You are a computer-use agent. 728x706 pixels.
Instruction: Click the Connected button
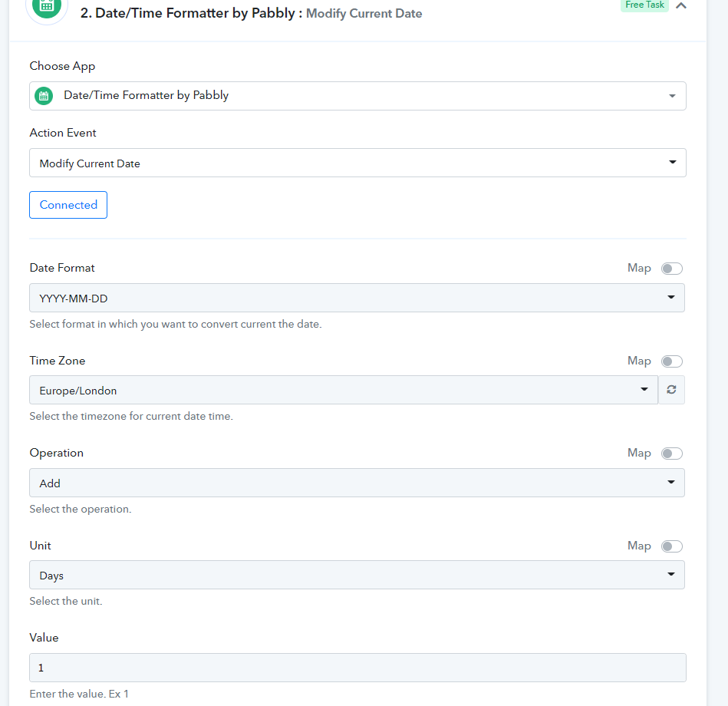[68, 205]
